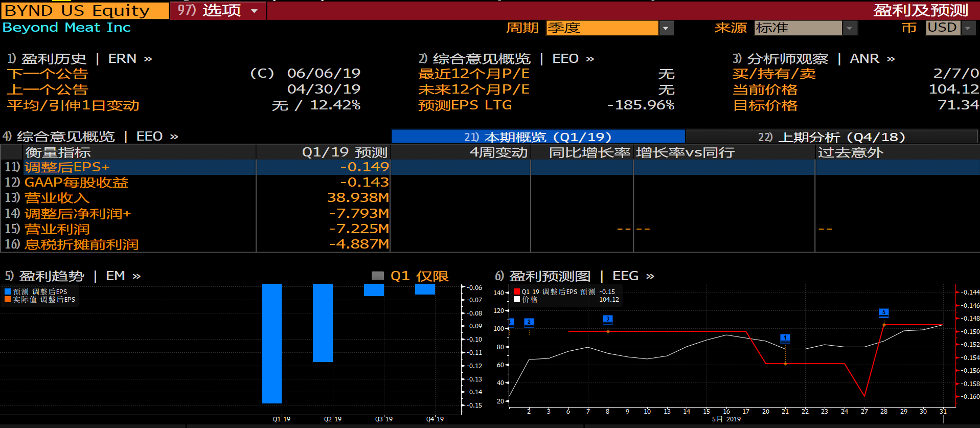Click the arrow beside 季度 field
This screenshot has height=428, width=980.
click(x=666, y=28)
